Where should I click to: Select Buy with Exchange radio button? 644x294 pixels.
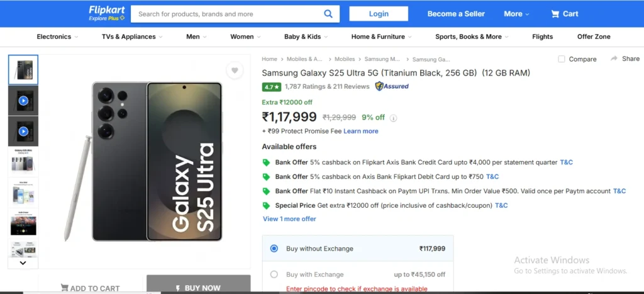(x=274, y=274)
